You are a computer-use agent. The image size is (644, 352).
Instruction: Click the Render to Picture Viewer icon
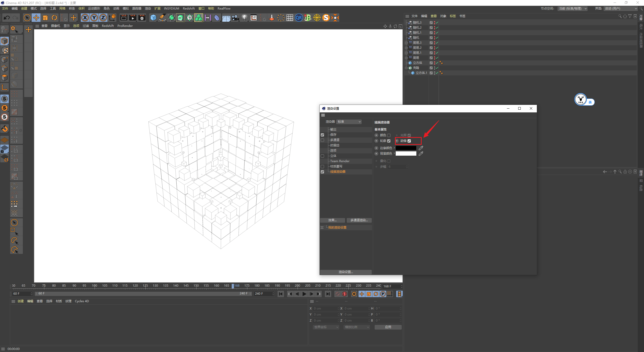coord(133,18)
